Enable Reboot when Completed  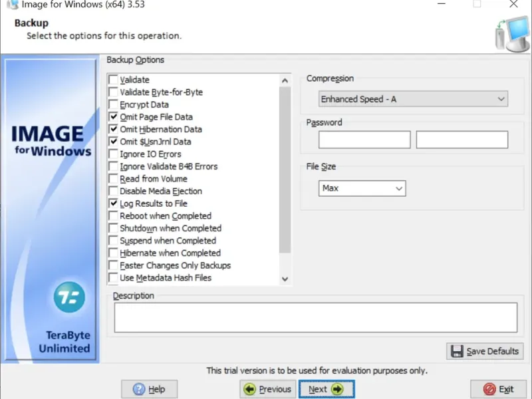(113, 215)
